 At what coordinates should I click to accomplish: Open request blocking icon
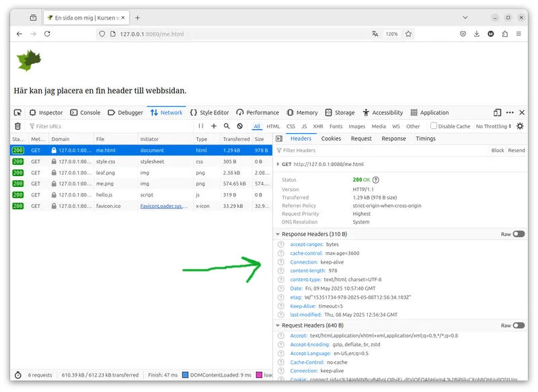pos(240,126)
